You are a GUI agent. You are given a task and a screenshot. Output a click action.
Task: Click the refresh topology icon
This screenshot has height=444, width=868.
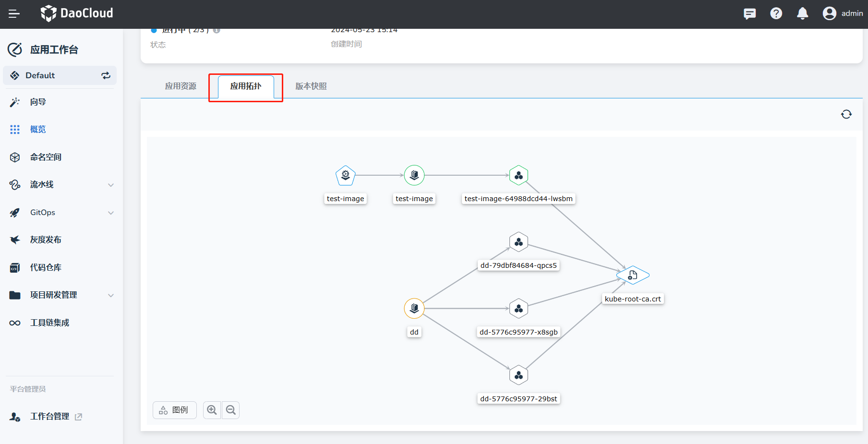coord(846,114)
